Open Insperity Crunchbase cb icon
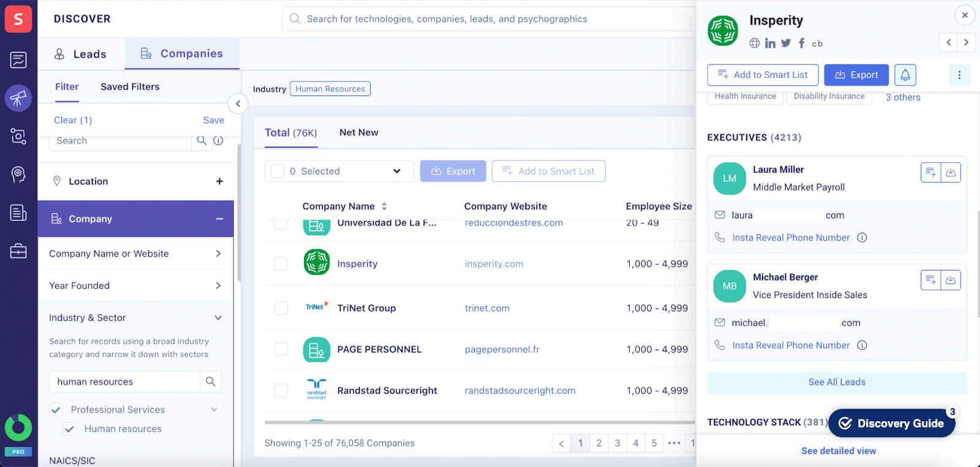 817,43
